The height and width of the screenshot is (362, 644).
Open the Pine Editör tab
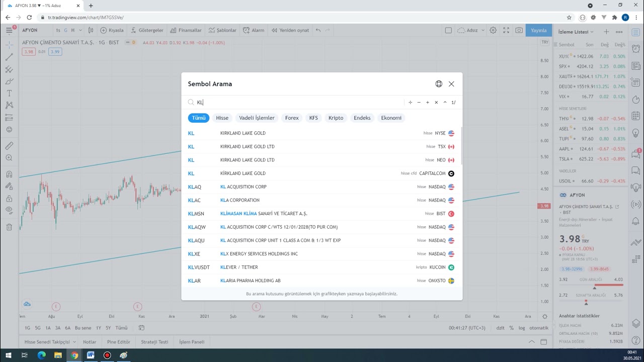point(118,342)
